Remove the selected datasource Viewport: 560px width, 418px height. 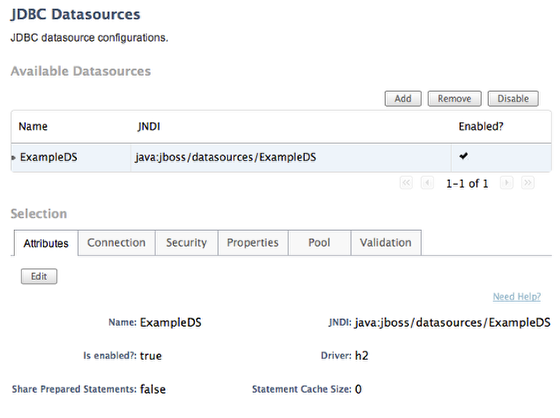pos(454,99)
